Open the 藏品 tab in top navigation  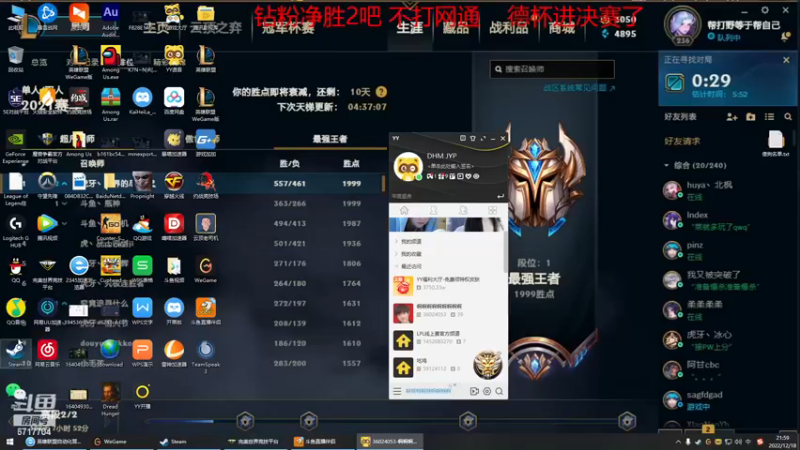(x=456, y=28)
